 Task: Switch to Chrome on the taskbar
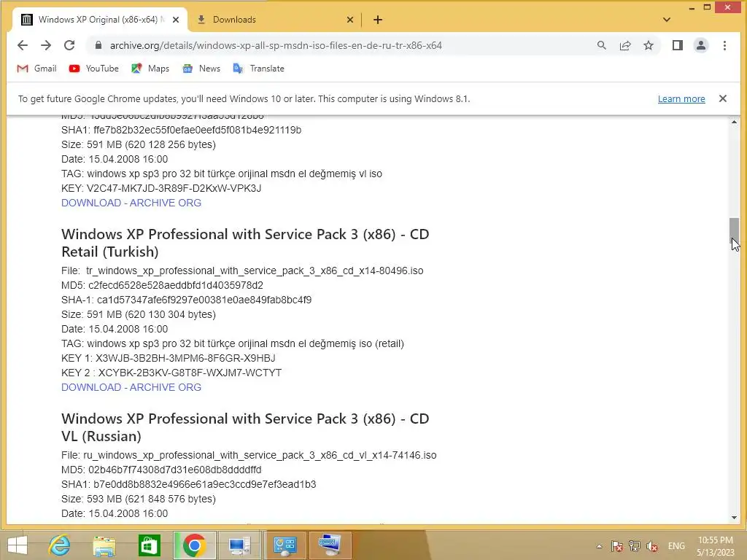pyautogui.click(x=194, y=545)
